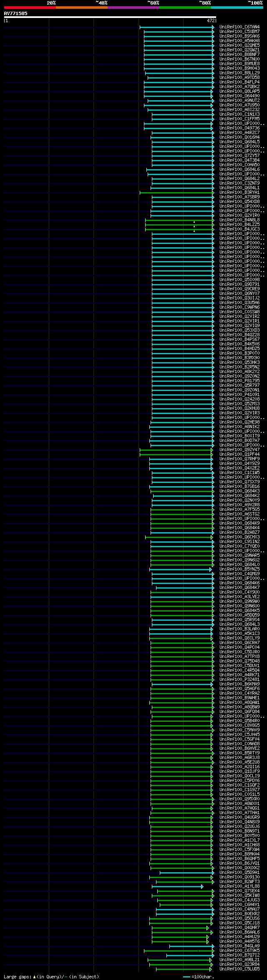The image size is (267, 980).
Task: Select hit UniRef100_O49736
Action: 239,128
